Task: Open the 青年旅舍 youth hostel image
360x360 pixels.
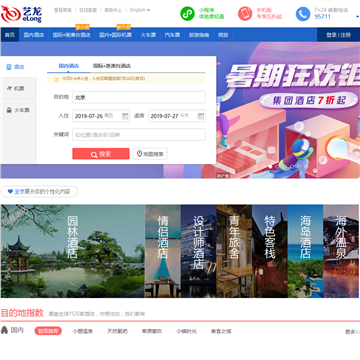Action: point(234,251)
